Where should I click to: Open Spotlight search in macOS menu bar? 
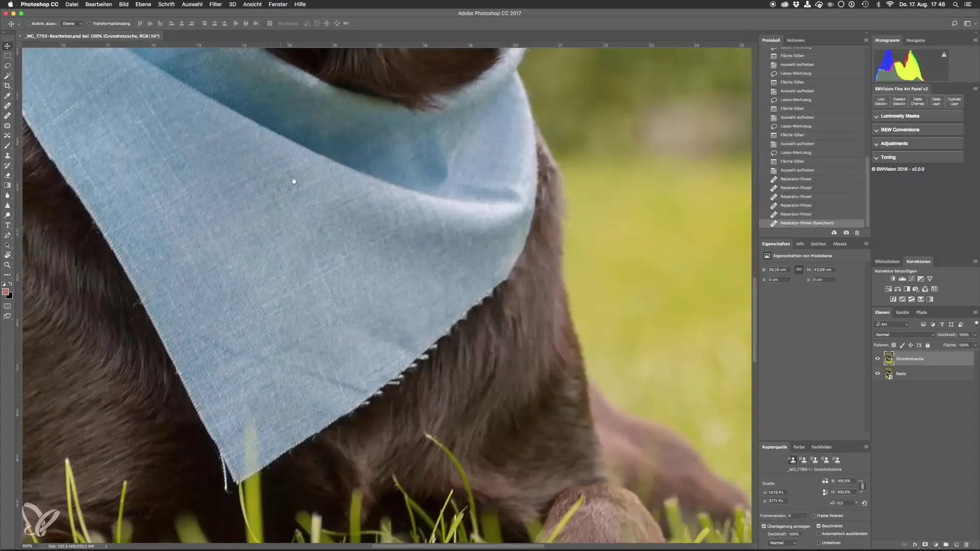tap(955, 4)
